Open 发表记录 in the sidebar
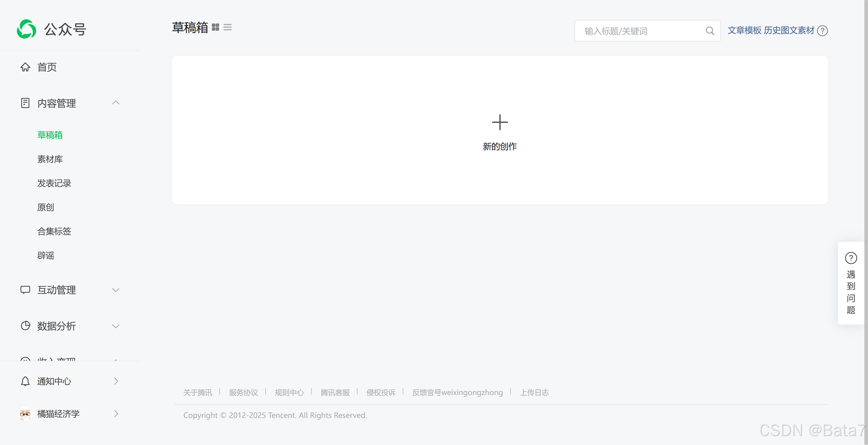868x445 pixels. 54,183
